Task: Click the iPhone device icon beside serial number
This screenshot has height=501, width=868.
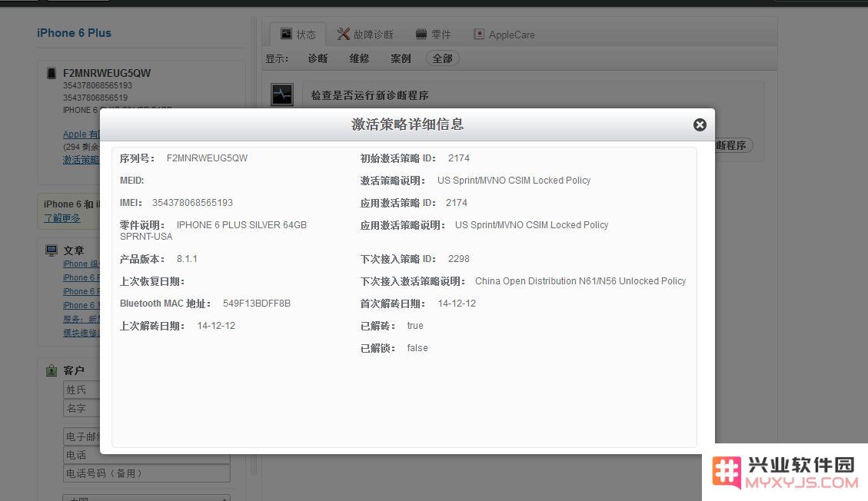Action: [x=52, y=73]
